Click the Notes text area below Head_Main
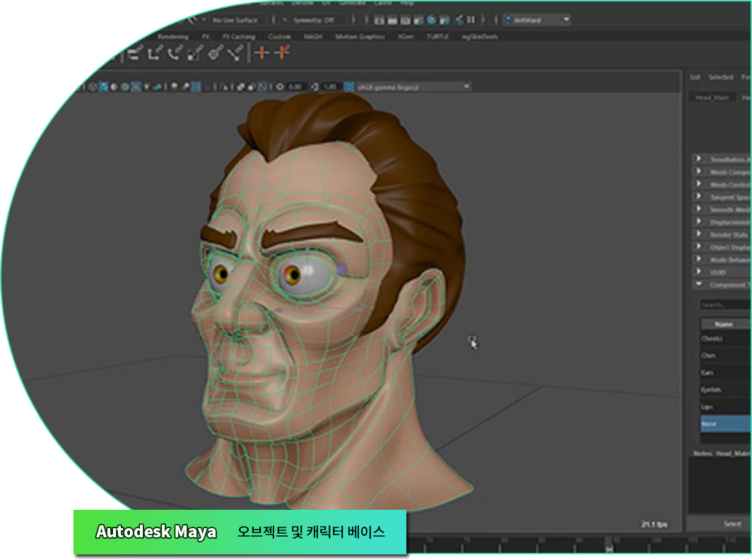 point(719,485)
